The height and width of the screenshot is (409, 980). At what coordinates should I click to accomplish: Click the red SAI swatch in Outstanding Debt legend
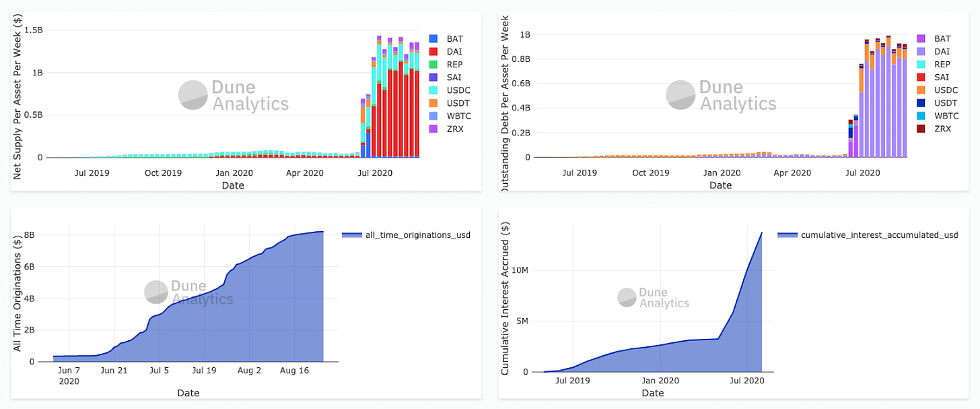tap(921, 77)
